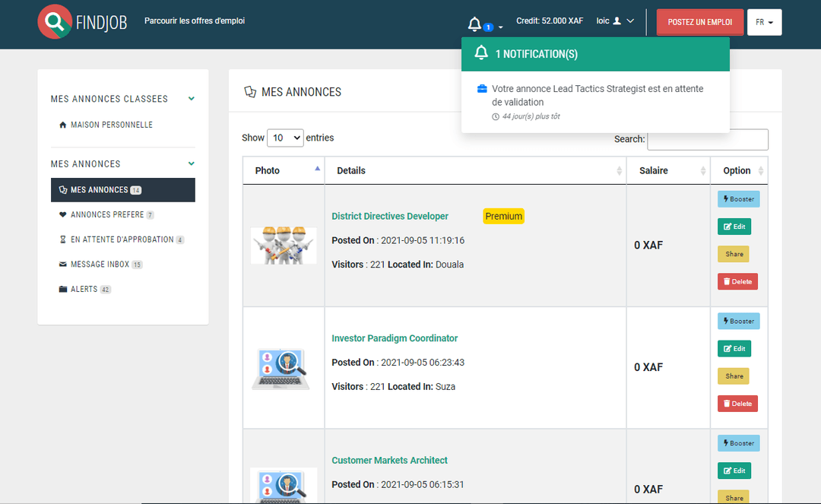
Task: Collapse the Mes Annonces sidebar section
Action: (x=192, y=163)
